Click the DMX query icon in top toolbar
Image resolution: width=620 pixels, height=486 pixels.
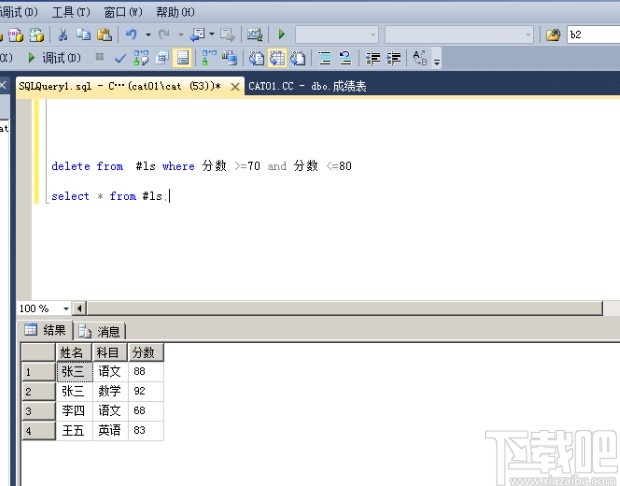(16, 35)
